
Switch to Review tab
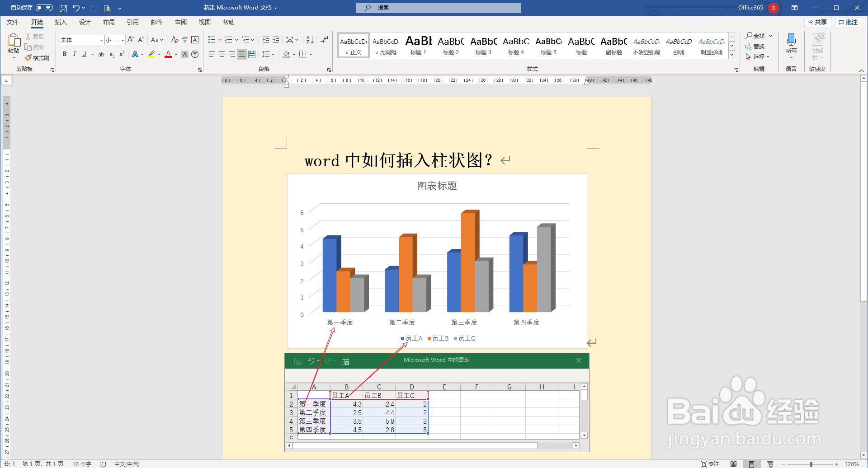181,22
